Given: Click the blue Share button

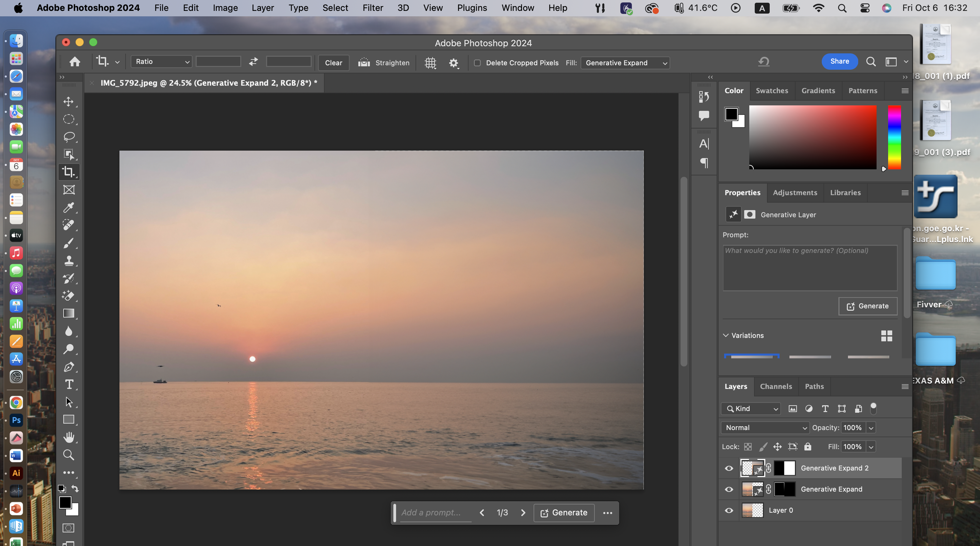Looking at the screenshot, I should point(839,62).
